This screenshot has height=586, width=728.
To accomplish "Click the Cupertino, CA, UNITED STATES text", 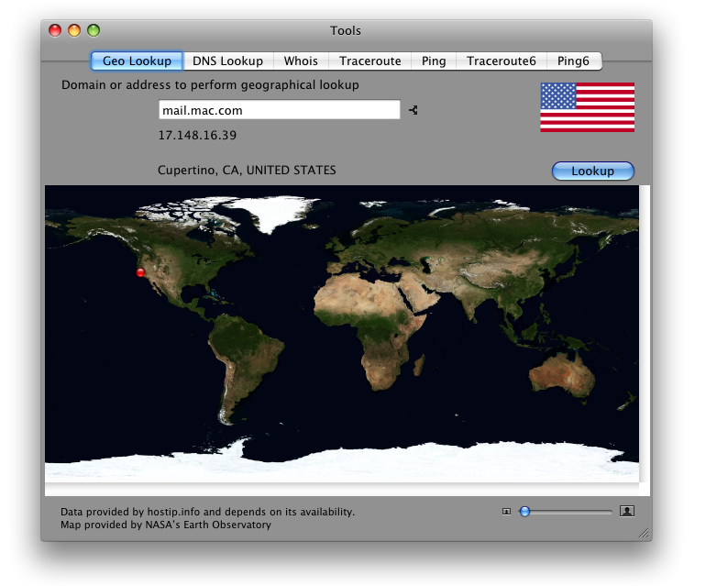I will [x=247, y=170].
